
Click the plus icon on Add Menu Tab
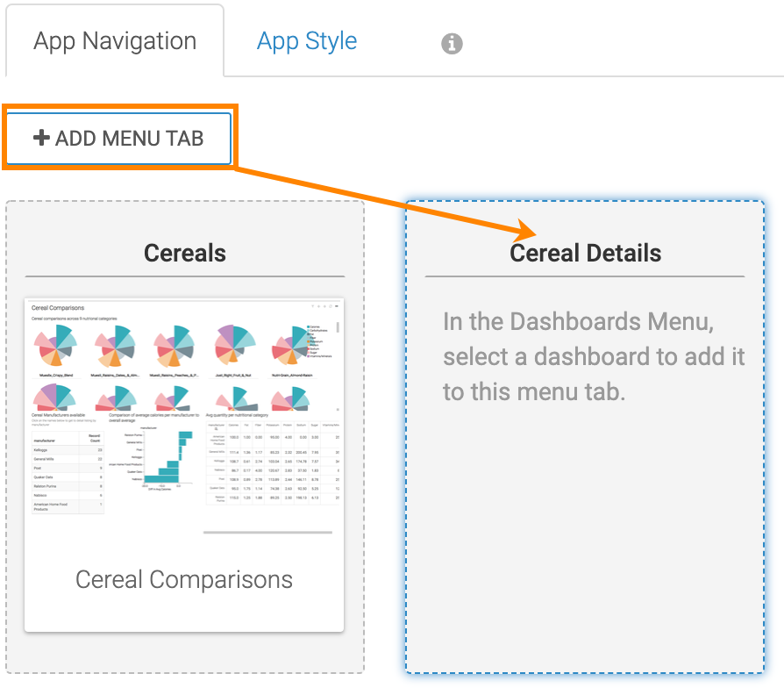tap(41, 138)
